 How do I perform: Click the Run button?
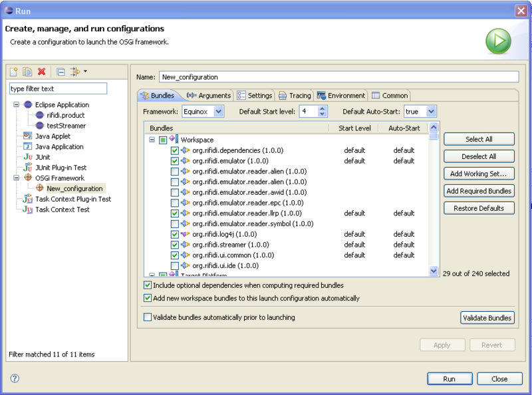pos(450,379)
